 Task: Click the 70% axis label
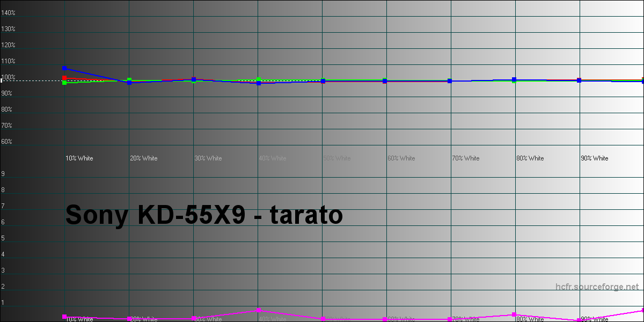[6, 126]
